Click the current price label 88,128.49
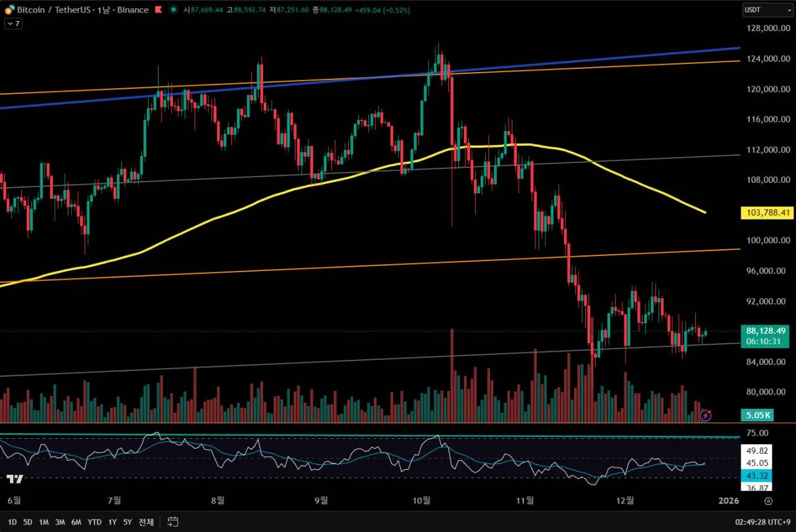 pos(766,331)
